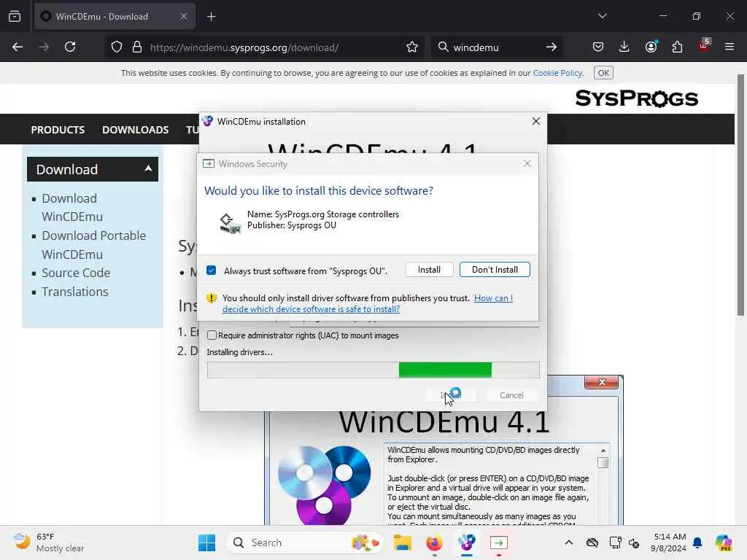
Task: Click the Firefox back arrow
Action: (18, 47)
